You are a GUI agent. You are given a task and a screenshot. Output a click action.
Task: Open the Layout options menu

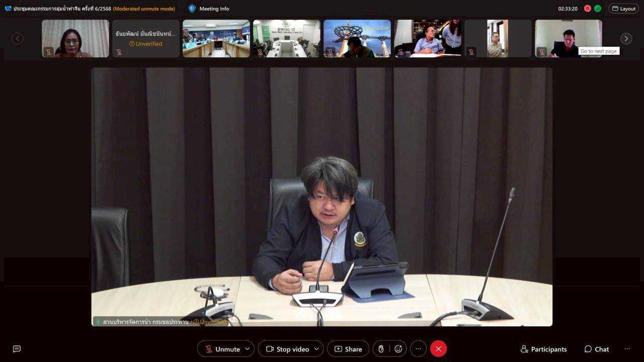tap(623, 9)
